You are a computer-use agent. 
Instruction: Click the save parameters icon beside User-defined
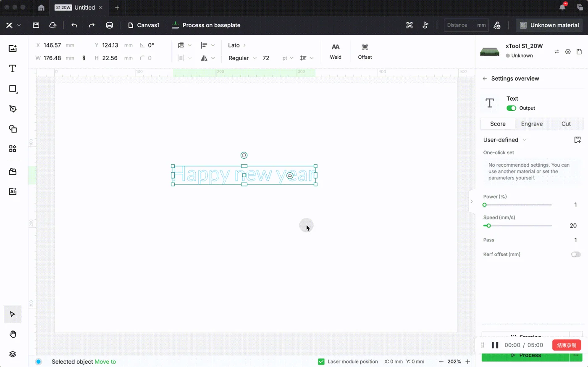[577, 140]
